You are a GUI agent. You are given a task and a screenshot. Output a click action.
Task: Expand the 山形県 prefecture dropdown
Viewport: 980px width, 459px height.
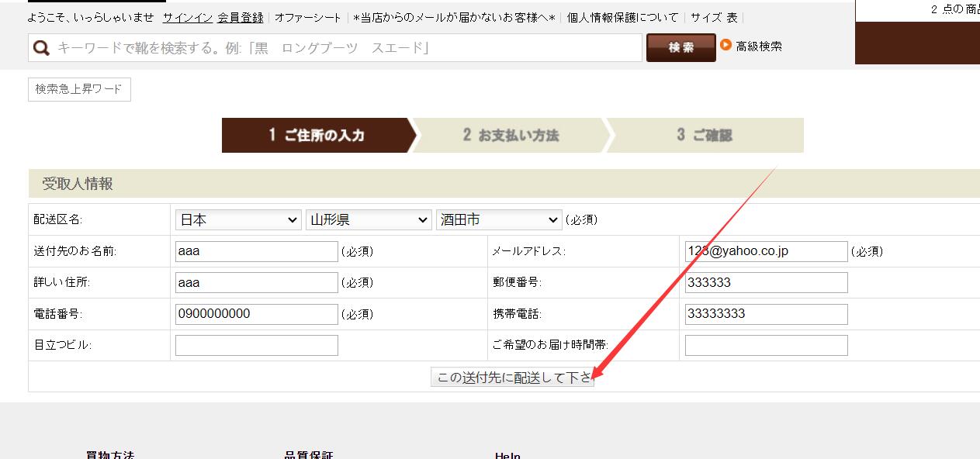coord(368,220)
